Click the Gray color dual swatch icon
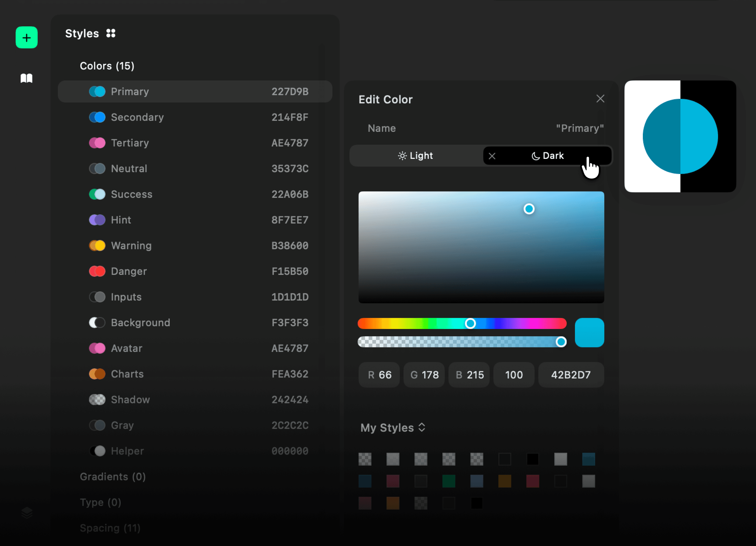 97,425
